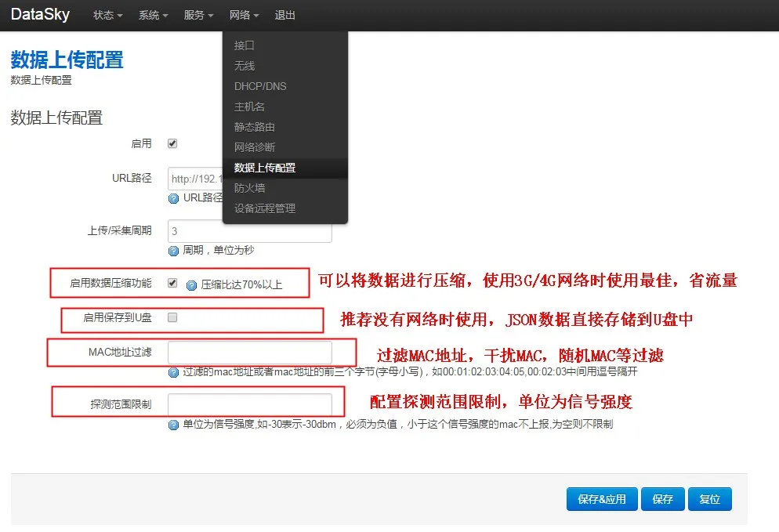The image size is (779, 532).
Task: Collapse the 网络 dropdown menu
Action: click(x=244, y=16)
